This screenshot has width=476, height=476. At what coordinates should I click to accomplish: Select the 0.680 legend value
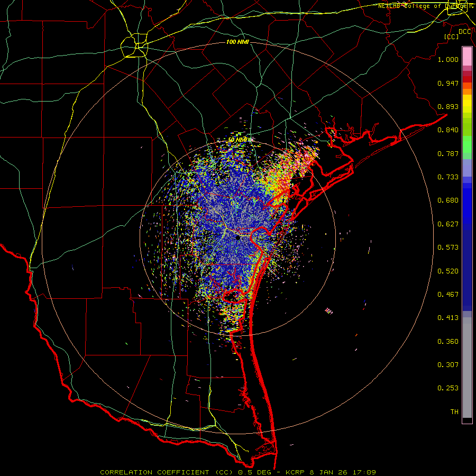448,200
